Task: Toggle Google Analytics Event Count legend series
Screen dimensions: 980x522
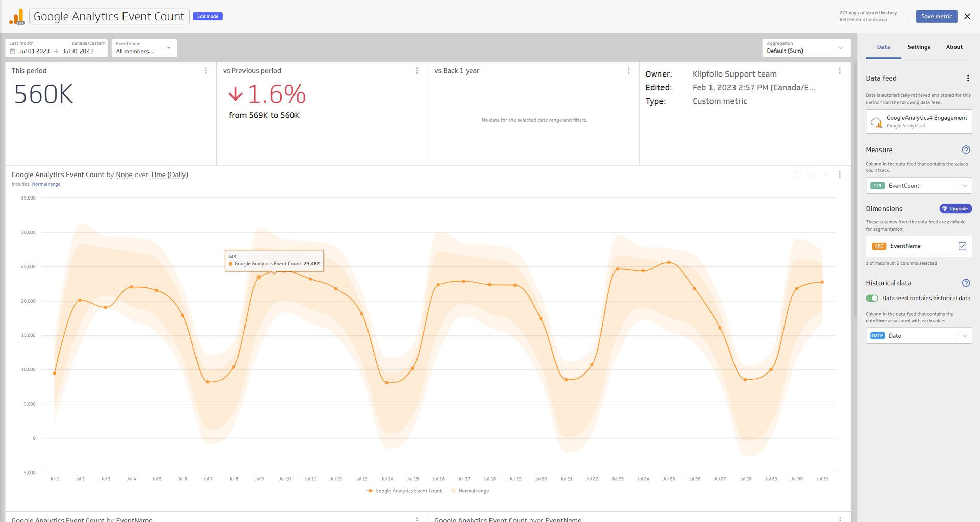Action: [404, 491]
